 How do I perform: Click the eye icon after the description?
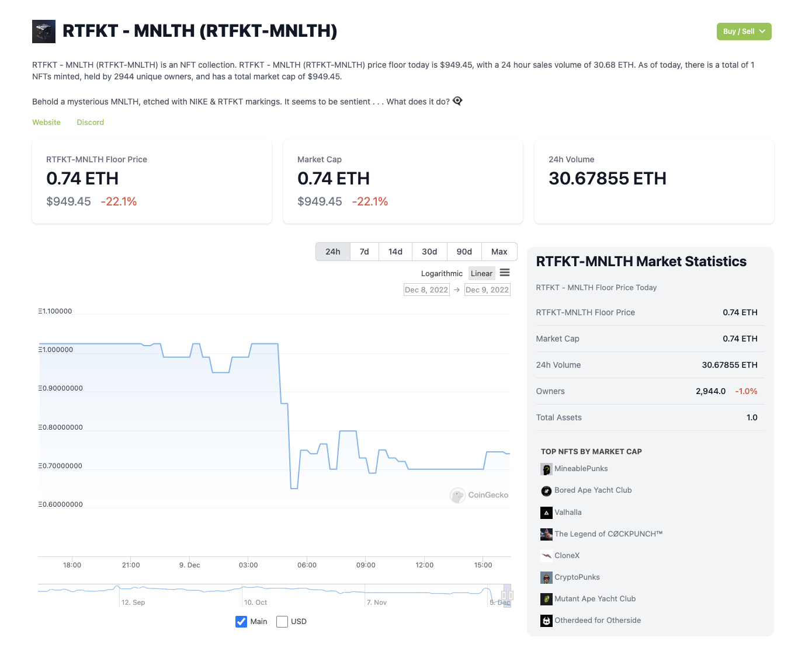pos(457,101)
